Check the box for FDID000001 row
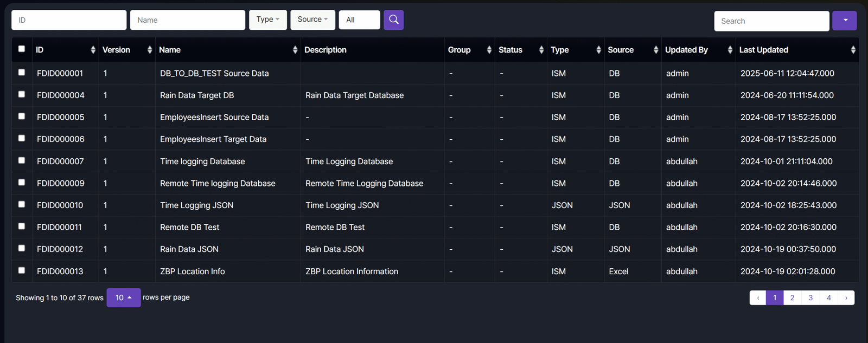Image resolution: width=868 pixels, height=343 pixels. tap(22, 72)
